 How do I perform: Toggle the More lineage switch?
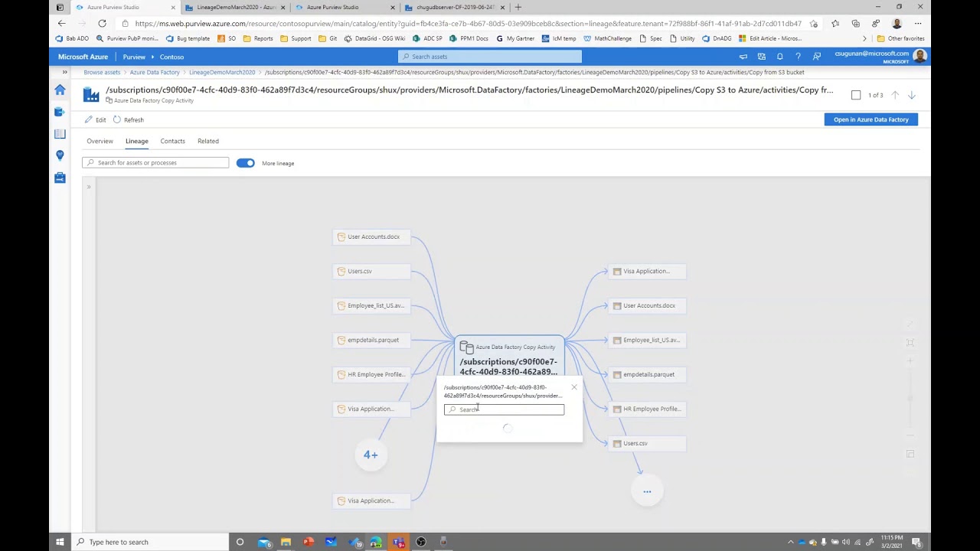pos(245,163)
